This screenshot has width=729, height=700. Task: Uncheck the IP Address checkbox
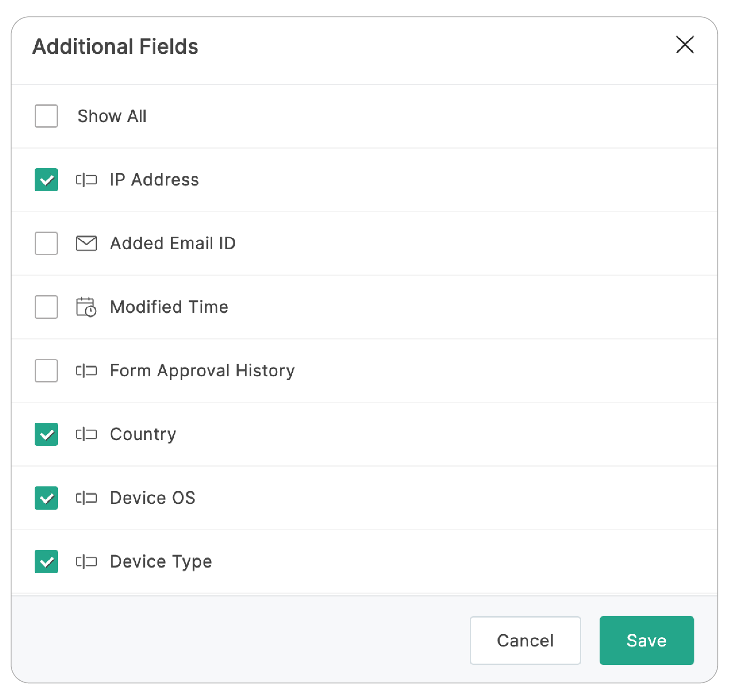tap(46, 180)
